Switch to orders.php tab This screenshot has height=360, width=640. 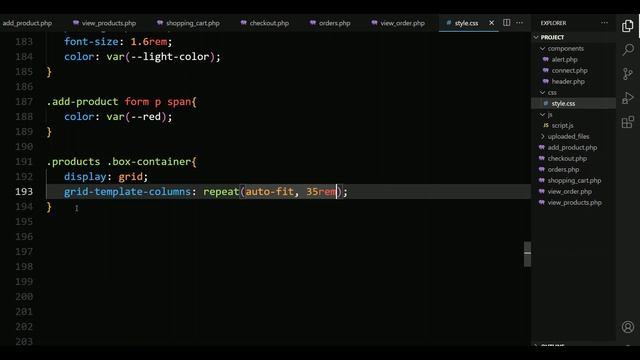[330, 23]
